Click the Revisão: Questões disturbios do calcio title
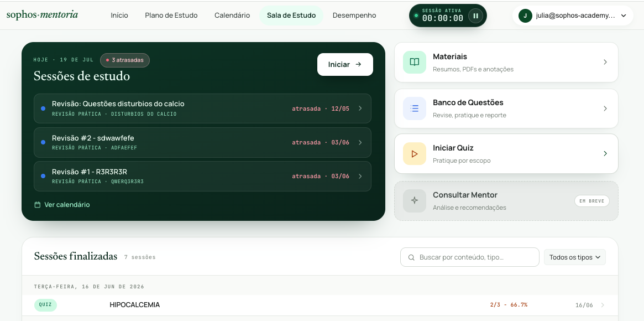 pos(118,104)
